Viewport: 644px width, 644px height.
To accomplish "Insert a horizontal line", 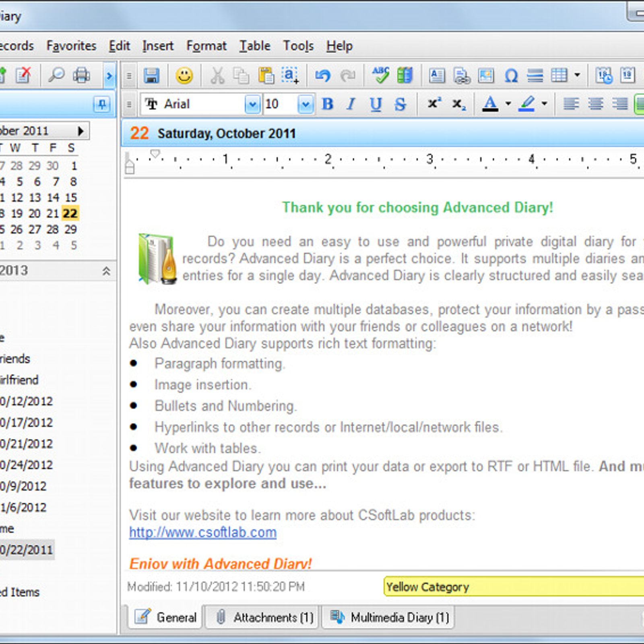I will [535, 75].
